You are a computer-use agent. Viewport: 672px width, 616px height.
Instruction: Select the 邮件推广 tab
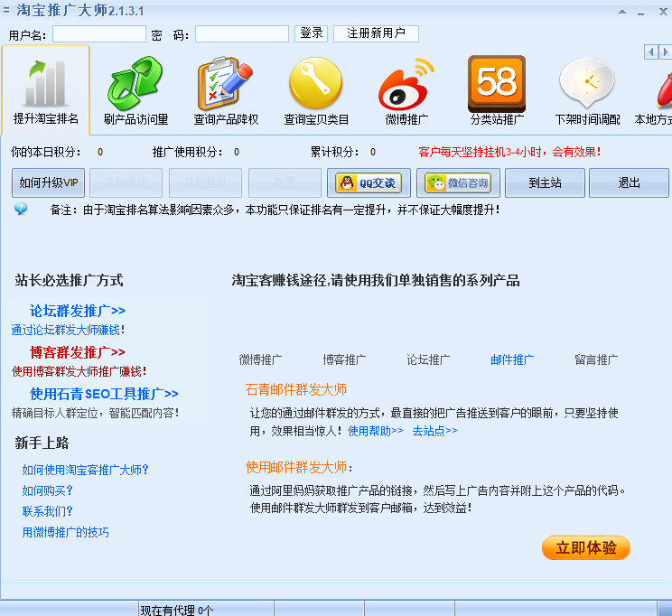tap(512, 359)
